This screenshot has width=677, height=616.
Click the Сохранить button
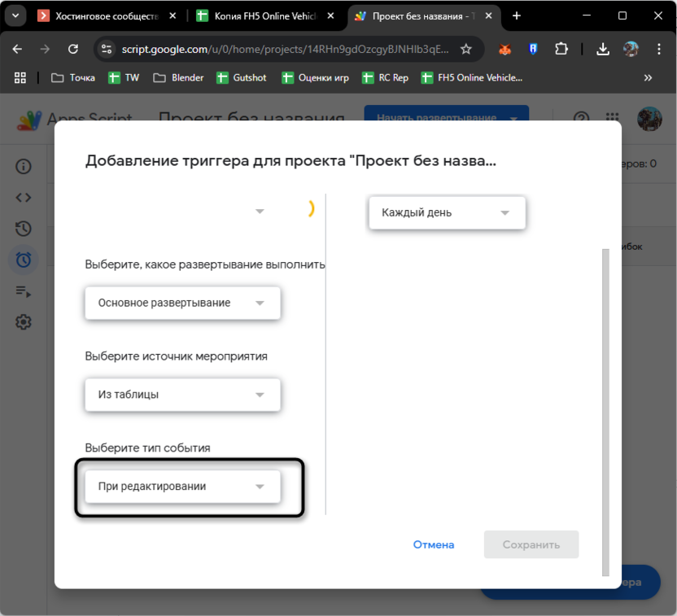[531, 544]
